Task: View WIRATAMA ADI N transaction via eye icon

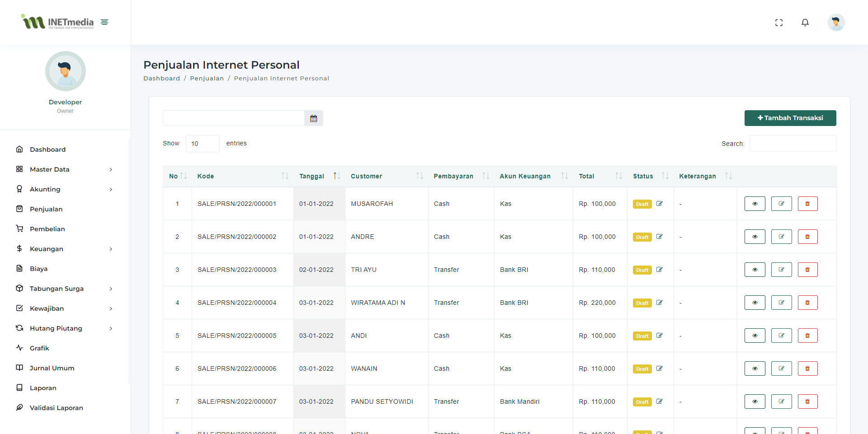Action: click(755, 303)
